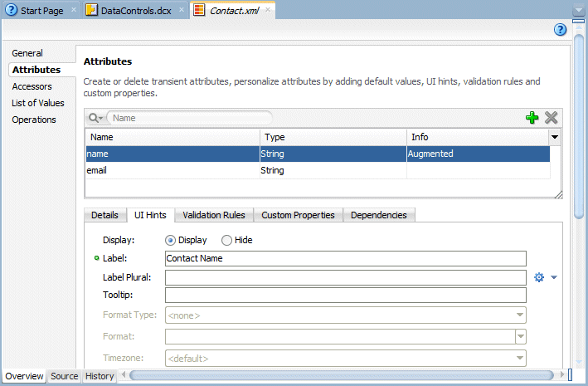
Task: Close the Contact.xml tab
Action: 268,10
